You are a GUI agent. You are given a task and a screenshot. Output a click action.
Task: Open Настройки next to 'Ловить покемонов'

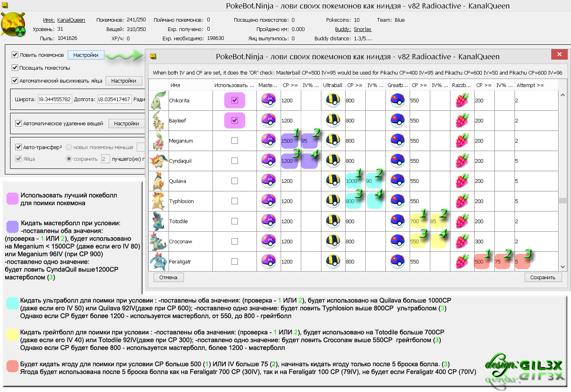click(x=86, y=55)
